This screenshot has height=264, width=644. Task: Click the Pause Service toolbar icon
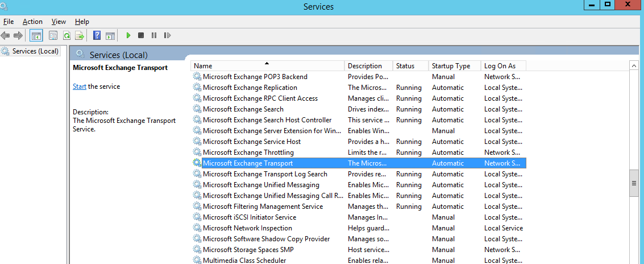click(x=153, y=36)
